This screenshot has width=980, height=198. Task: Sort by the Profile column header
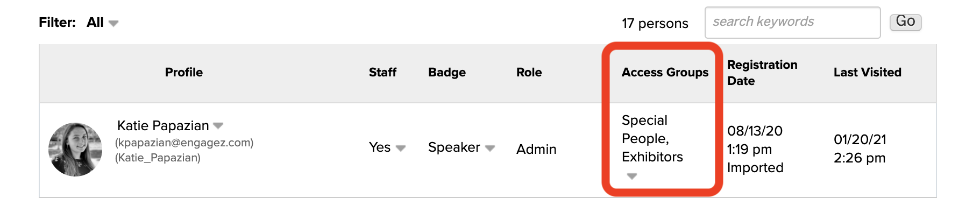click(184, 72)
